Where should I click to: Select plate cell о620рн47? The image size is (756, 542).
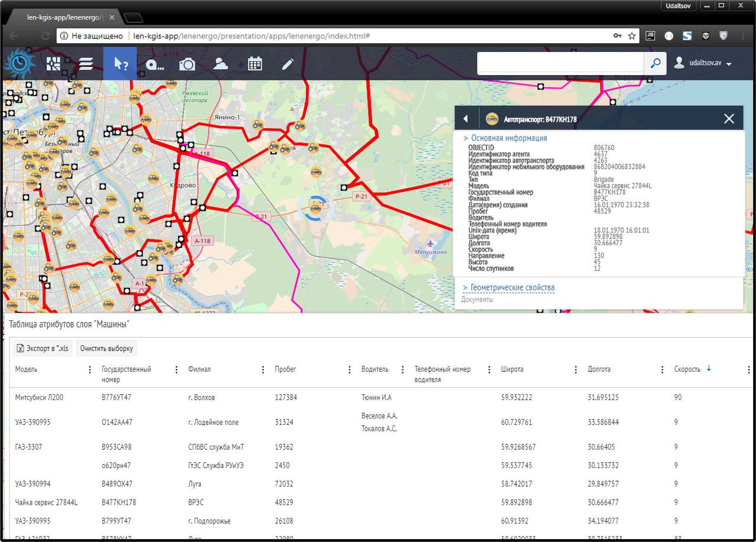[116, 465]
